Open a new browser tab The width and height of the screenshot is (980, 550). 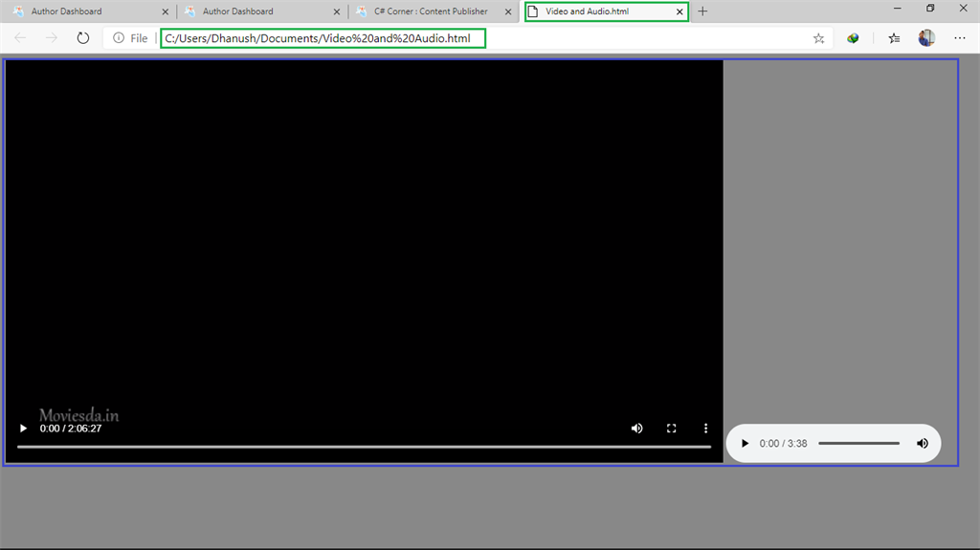tap(702, 11)
